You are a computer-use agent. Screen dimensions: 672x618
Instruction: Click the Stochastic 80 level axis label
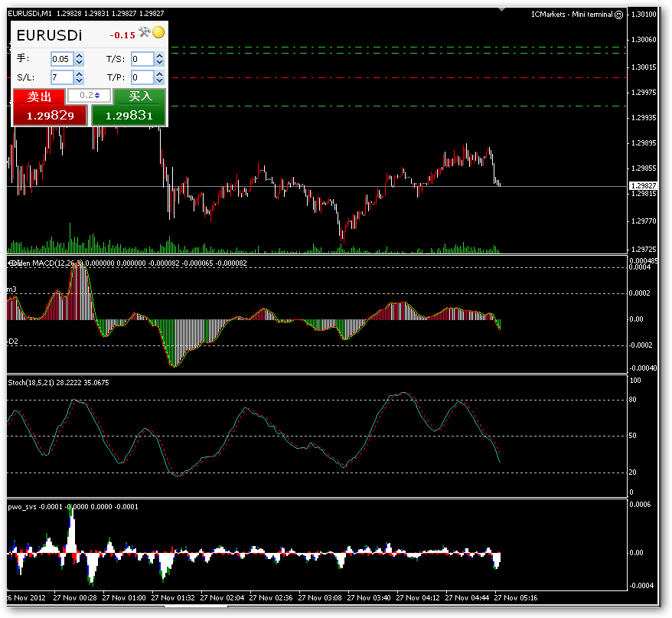632,400
